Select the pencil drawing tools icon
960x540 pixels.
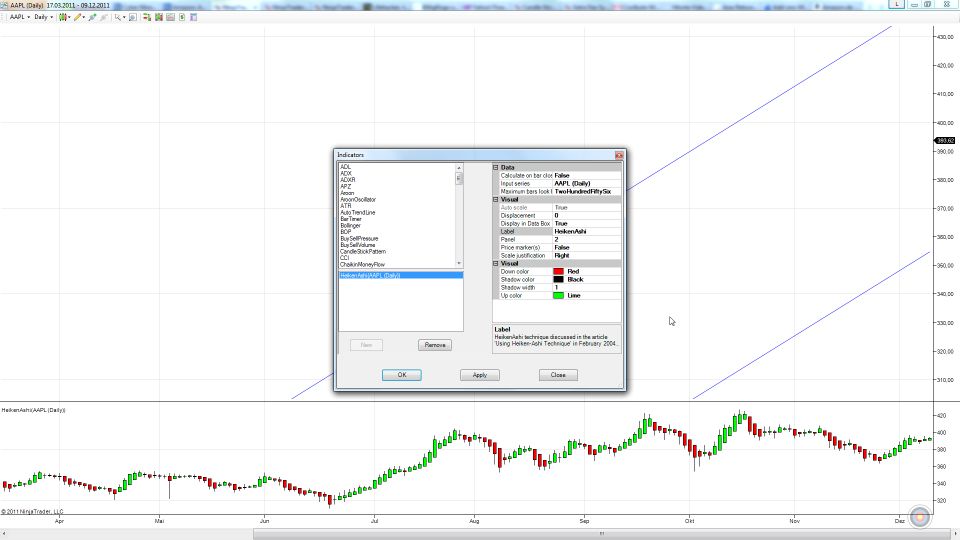pos(77,17)
